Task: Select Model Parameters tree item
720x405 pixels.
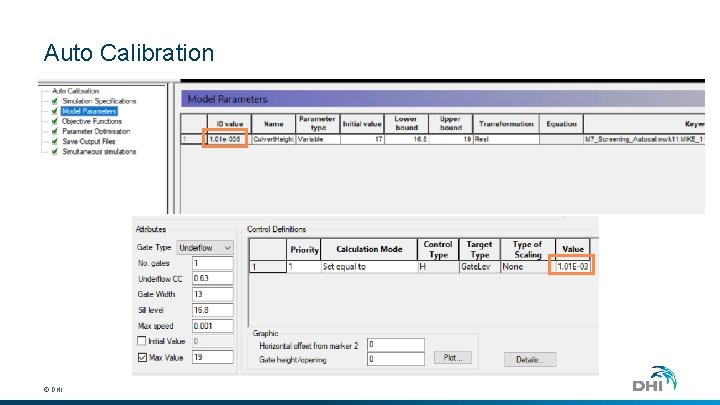Action: (89, 111)
